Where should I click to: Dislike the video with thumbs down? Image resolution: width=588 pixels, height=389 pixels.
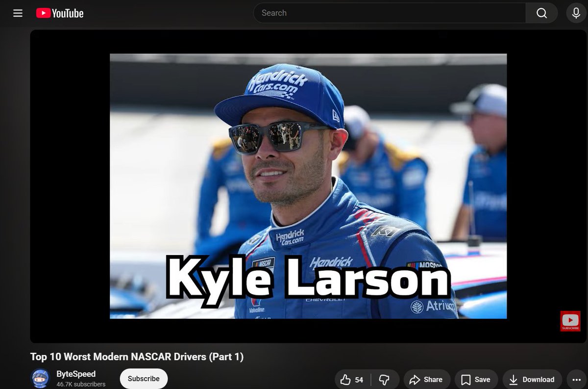point(385,380)
